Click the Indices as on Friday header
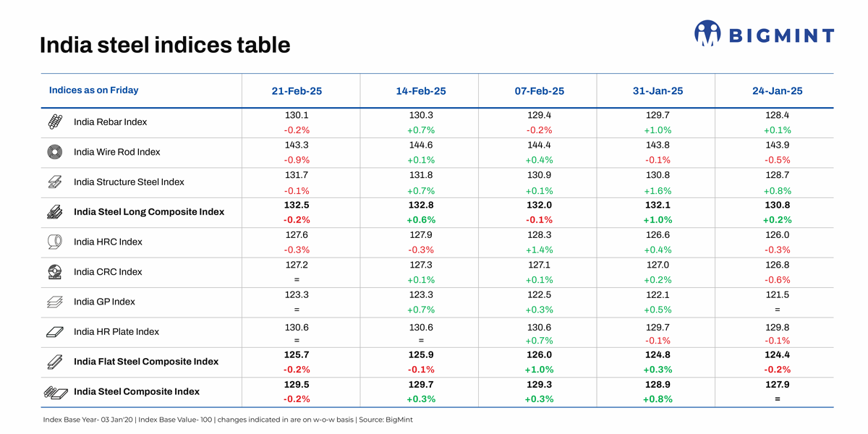Image resolution: width=868 pixels, height=434 pixels. [94, 90]
